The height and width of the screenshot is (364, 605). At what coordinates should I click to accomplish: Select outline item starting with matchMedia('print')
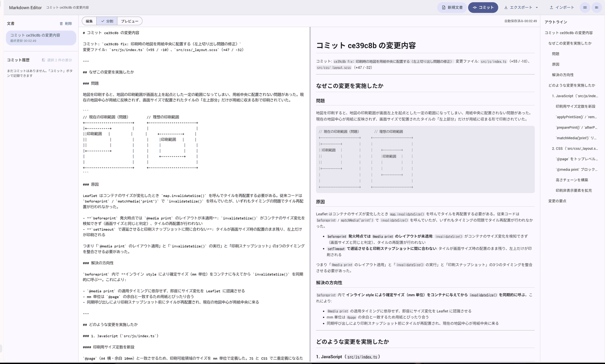(x=576, y=138)
